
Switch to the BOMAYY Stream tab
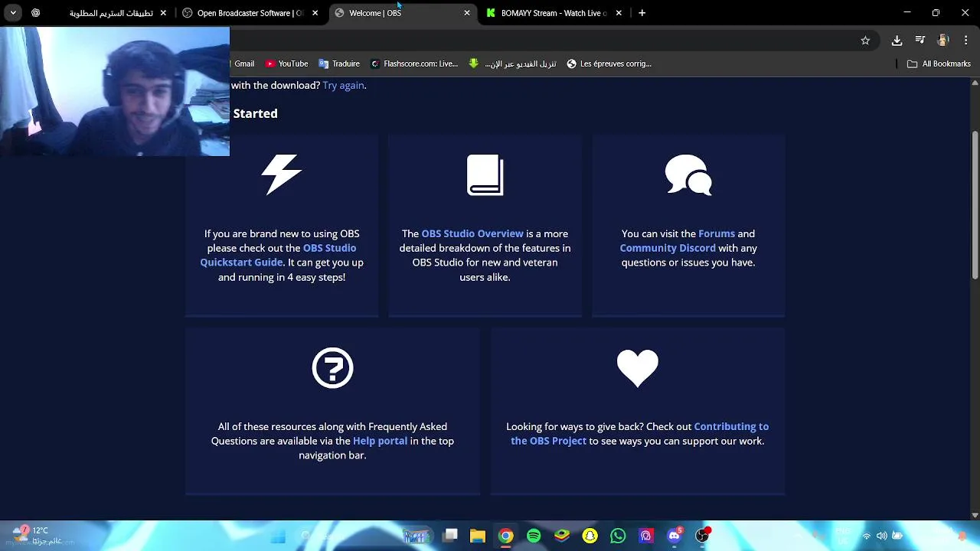click(554, 13)
